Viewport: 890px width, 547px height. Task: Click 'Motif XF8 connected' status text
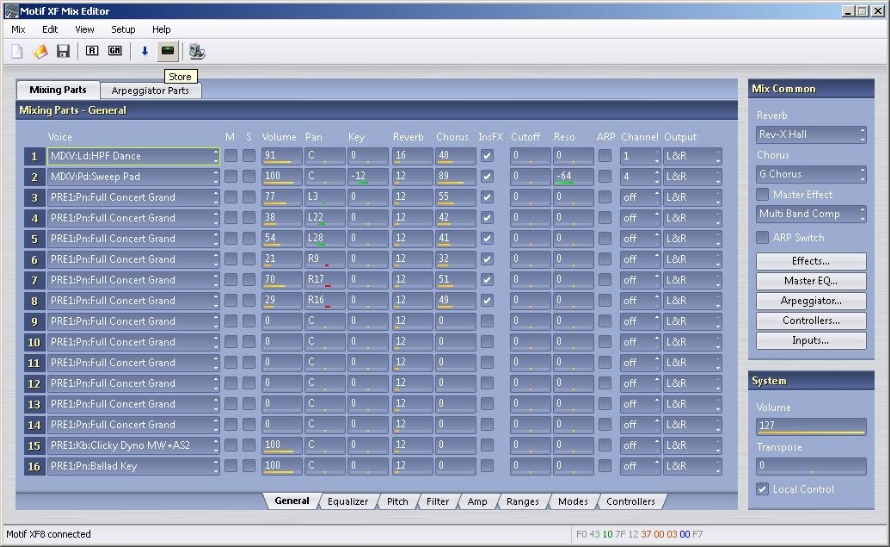point(48,534)
